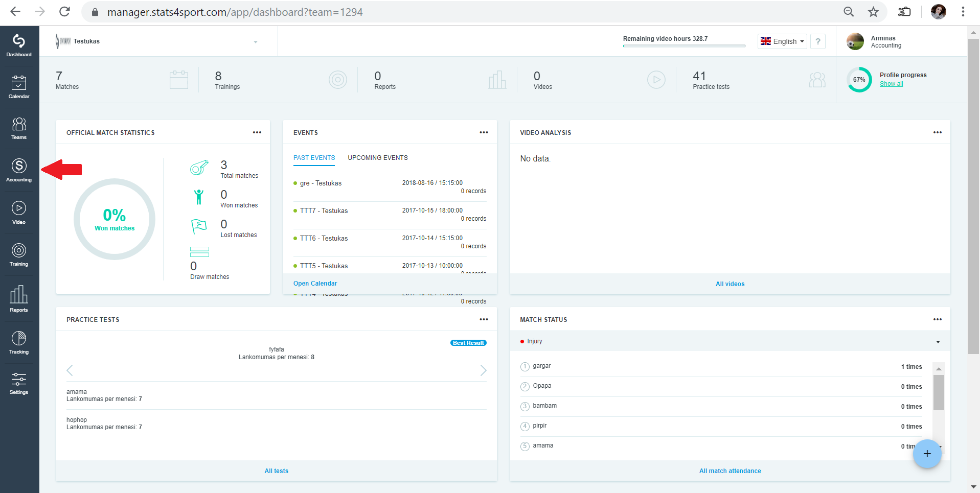Switch to the Upcoming Events tab

point(378,158)
